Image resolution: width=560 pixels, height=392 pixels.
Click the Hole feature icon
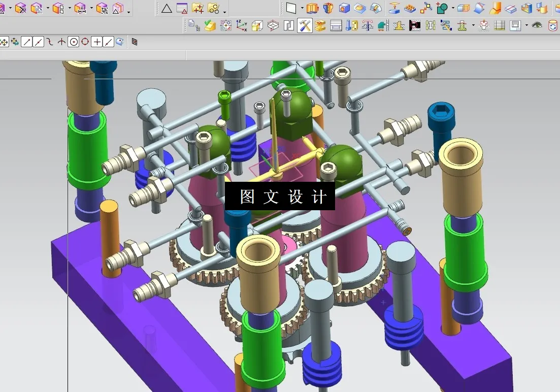tap(342, 9)
